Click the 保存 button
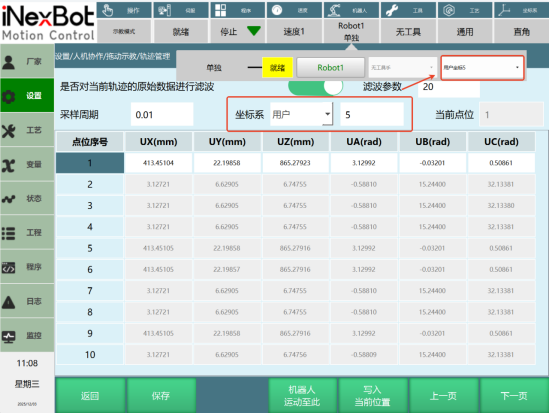 coord(161,396)
